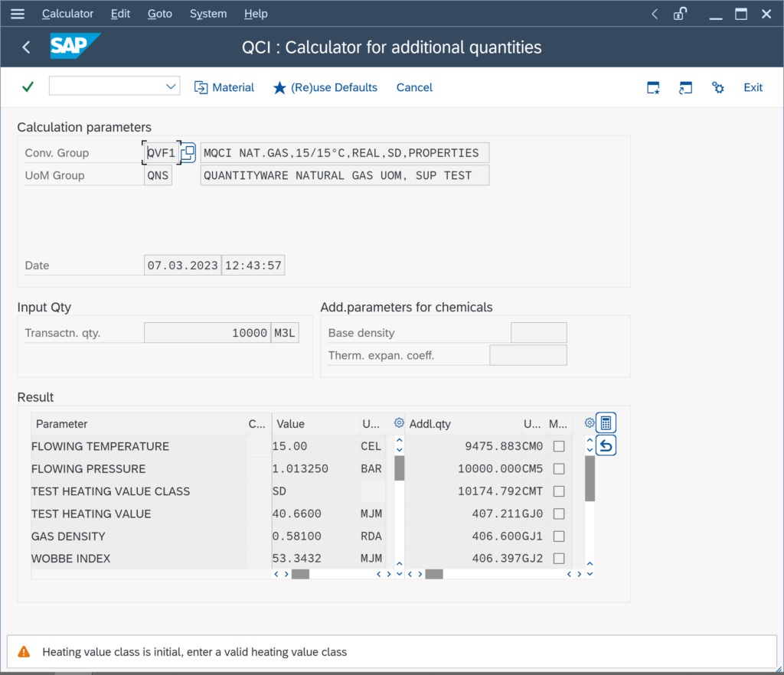The image size is (784, 675).
Task: Click the Addl.qty column header
Action: (463, 424)
